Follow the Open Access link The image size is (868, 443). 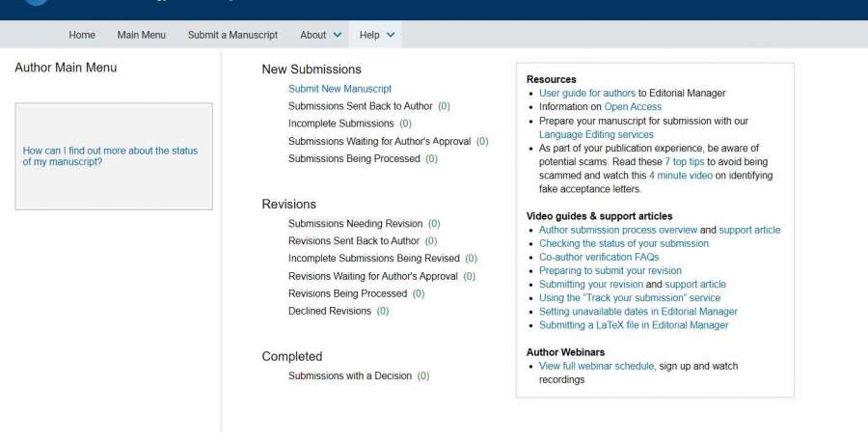coord(633,107)
